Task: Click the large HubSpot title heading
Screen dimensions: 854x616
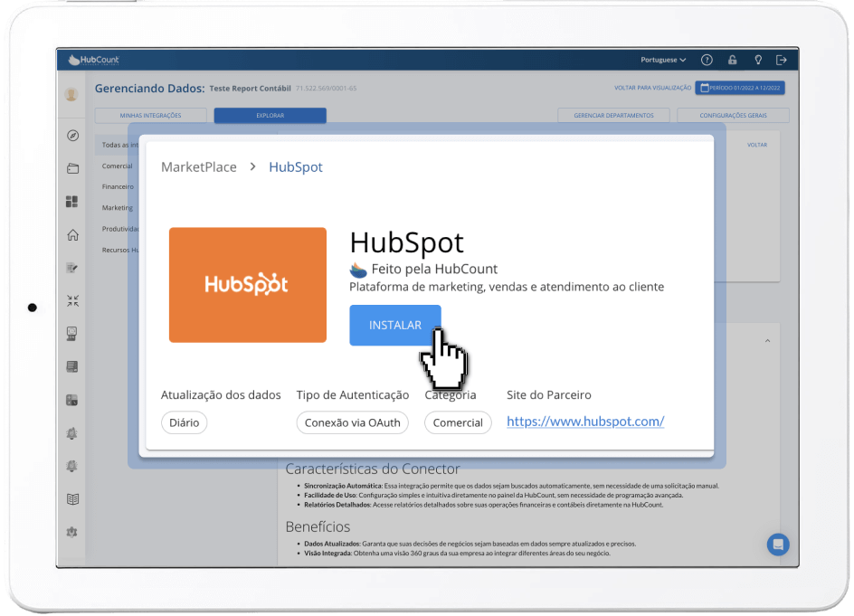Action: point(406,243)
